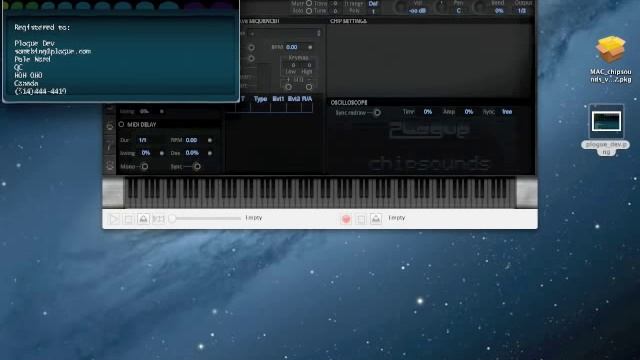The height and width of the screenshot is (360, 640).
Task: Click a key on the piano keyboard
Action: pyautogui.click(x=320, y=193)
